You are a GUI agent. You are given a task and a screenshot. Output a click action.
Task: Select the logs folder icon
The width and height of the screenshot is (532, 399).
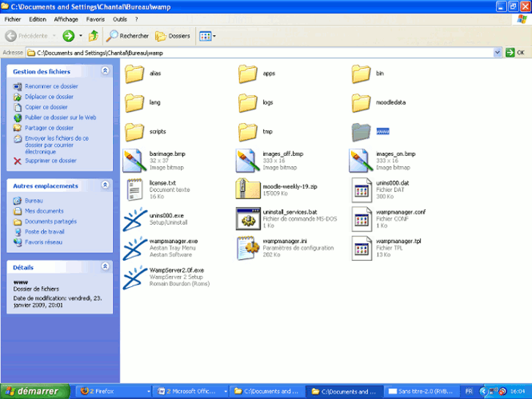click(x=248, y=102)
